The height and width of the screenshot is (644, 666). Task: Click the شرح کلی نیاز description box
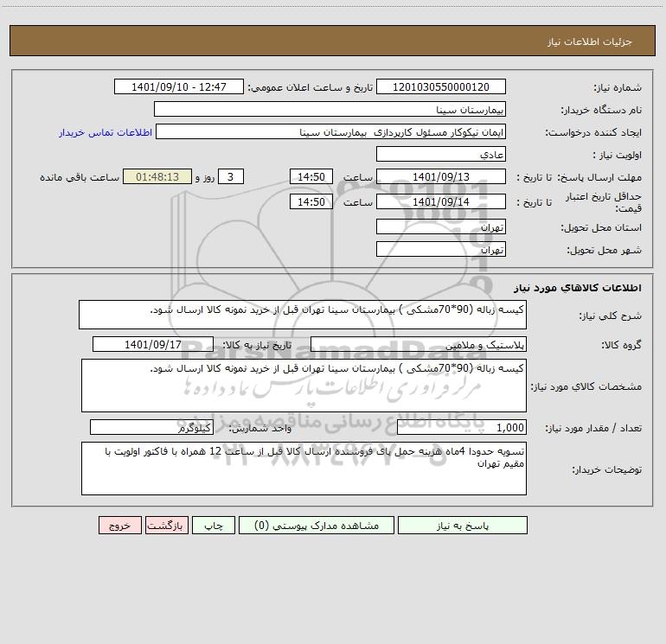point(303,315)
